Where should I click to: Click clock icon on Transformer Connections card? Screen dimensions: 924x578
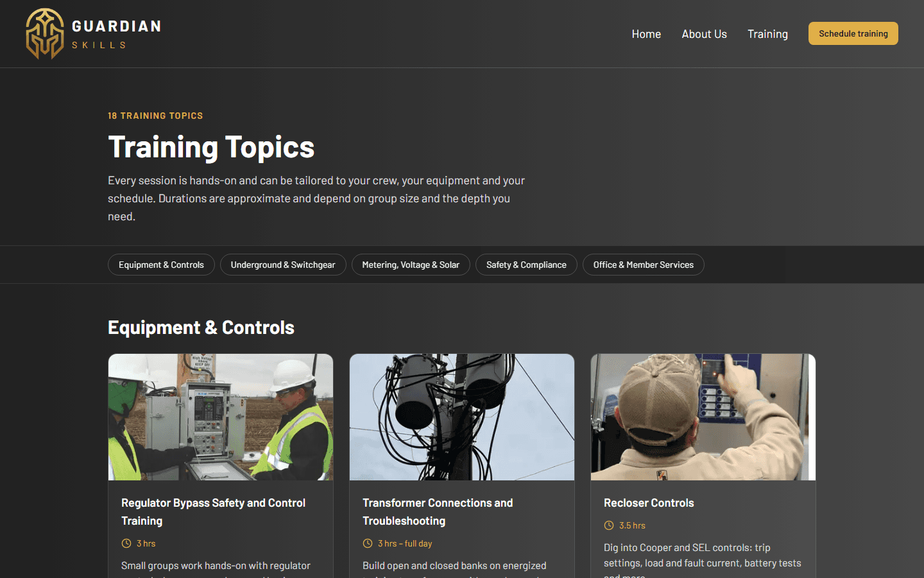point(368,543)
